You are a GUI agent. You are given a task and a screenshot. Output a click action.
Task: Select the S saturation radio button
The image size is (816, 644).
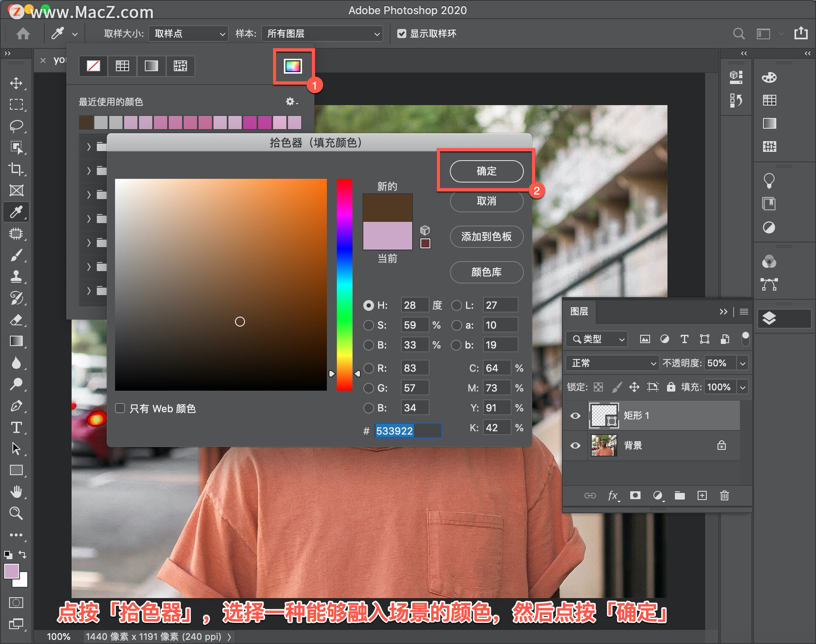[x=368, y=325]
